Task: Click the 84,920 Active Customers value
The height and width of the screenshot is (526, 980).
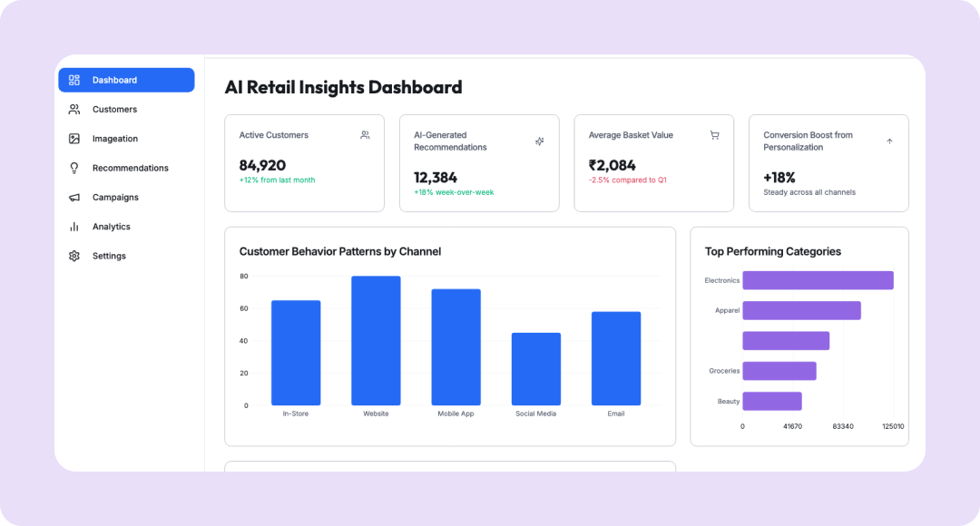Action: tap(262, 165)
